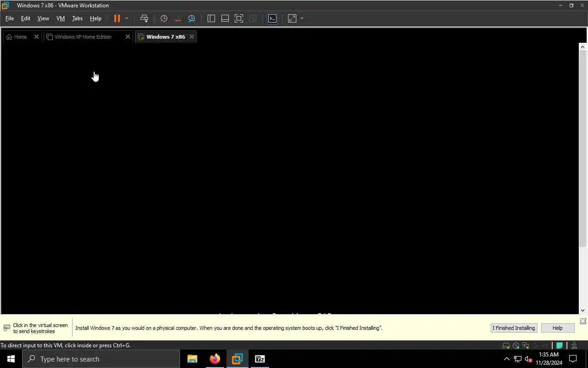Click the keyboard hint icon in install bar
The image size is (588, 368).
coord(6,328)
